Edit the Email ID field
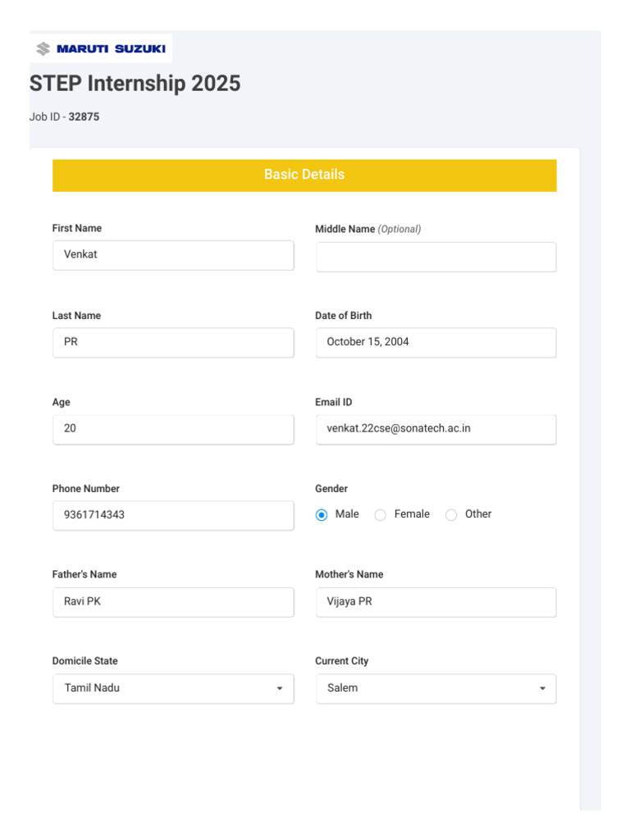Screen dimensions: 630x840 point(436,429)
